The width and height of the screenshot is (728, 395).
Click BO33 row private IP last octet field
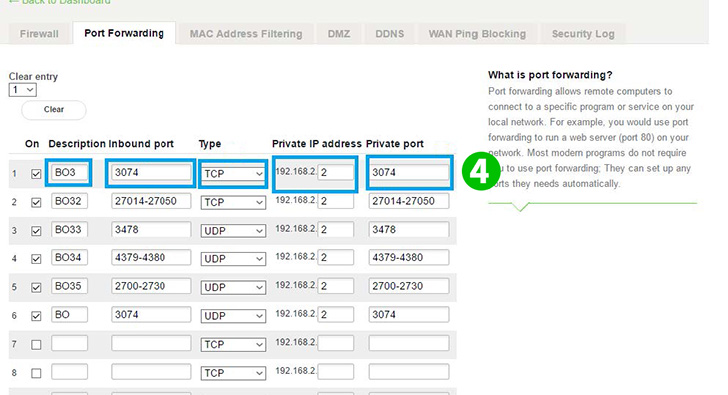click(336, 229)
